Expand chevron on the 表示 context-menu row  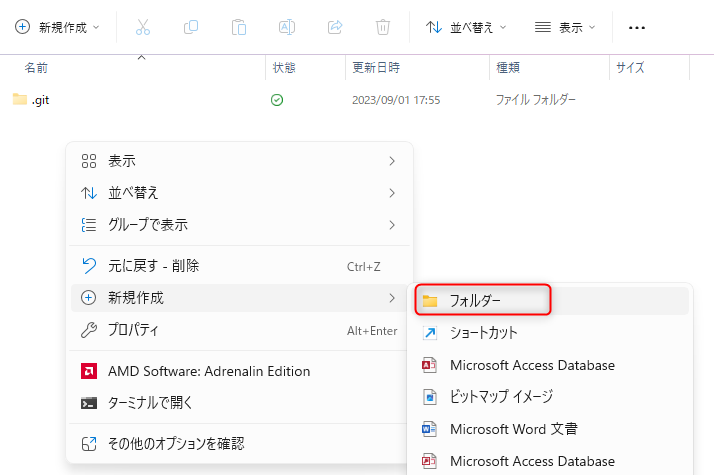coord(392,161)
